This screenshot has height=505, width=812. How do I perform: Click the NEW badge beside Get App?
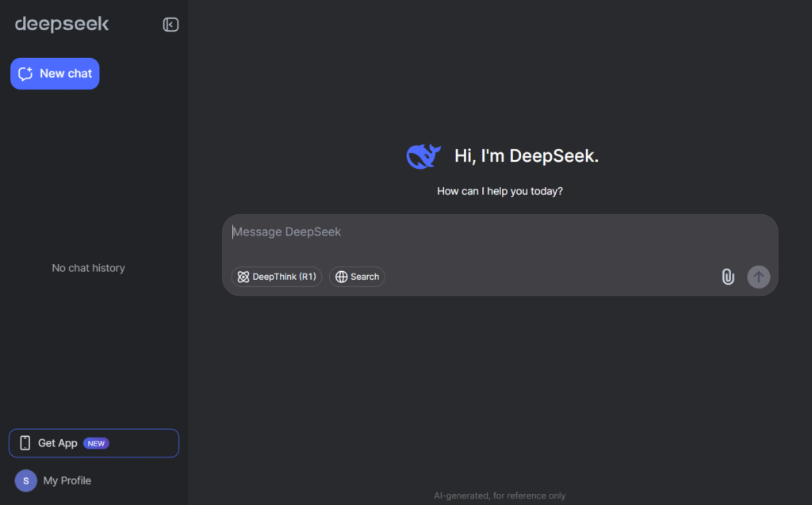[x=96, y=443]
